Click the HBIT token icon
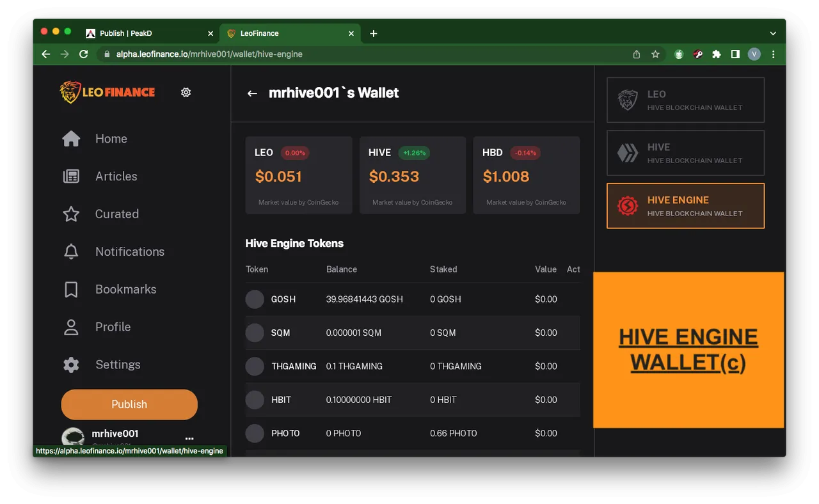 click(x=255, y=400)
